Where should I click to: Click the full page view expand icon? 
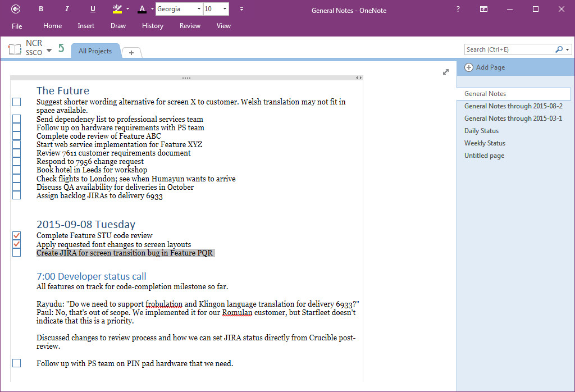(445, 72)
